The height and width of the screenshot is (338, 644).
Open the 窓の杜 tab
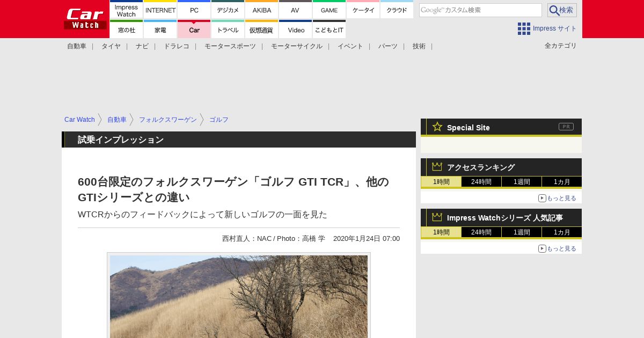point(126,30)
